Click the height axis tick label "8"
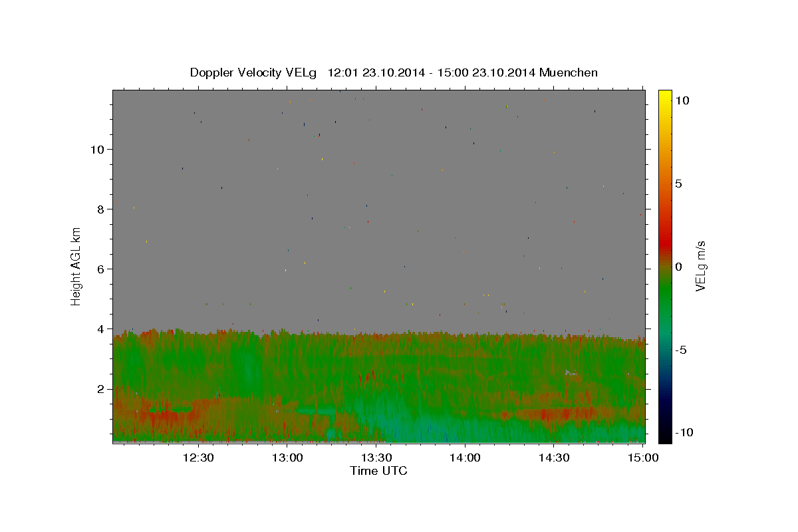 [100, 209]
